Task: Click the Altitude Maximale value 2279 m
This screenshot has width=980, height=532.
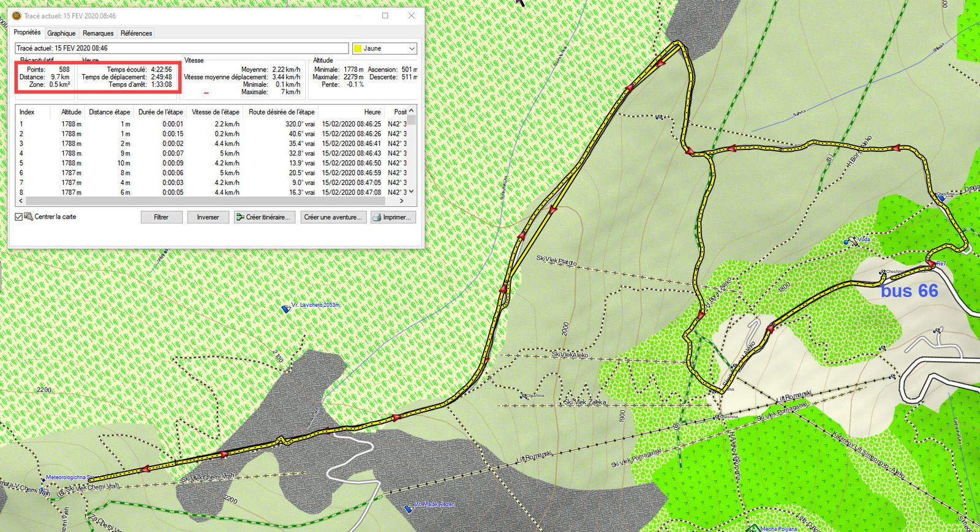Action: point(353,77)
